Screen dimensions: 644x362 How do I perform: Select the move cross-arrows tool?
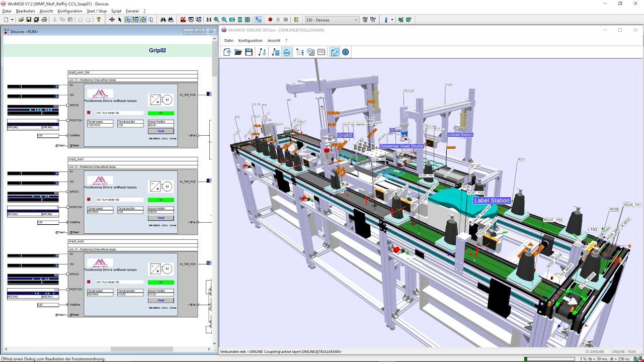[x=112, y=20]
